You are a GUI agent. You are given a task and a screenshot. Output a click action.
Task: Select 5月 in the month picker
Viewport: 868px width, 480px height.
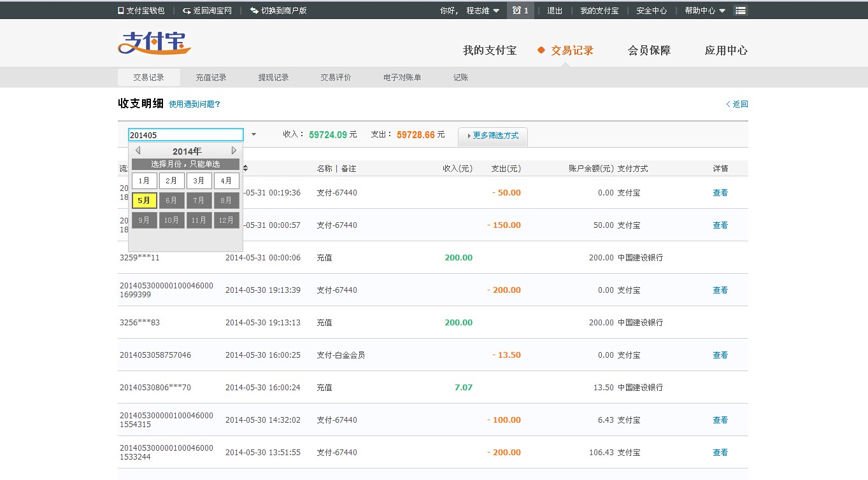[x=144, y=201]
